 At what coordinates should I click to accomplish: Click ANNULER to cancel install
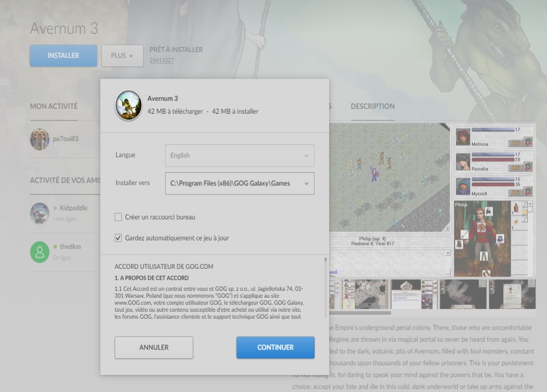click(x=154, y=347)
